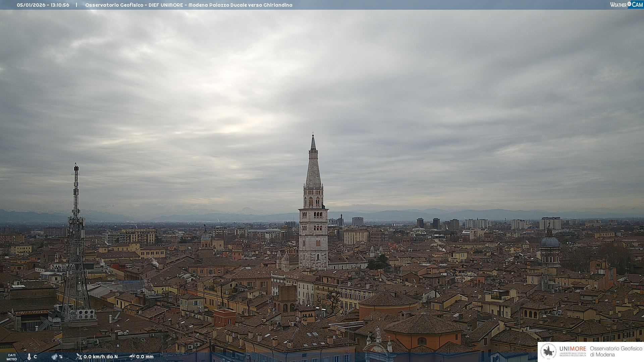Image resolution: width=644 pixels, height=362 pixels.
Task: Click the 0.0 mm rainfall reading
Action: (x=145, y=357)
